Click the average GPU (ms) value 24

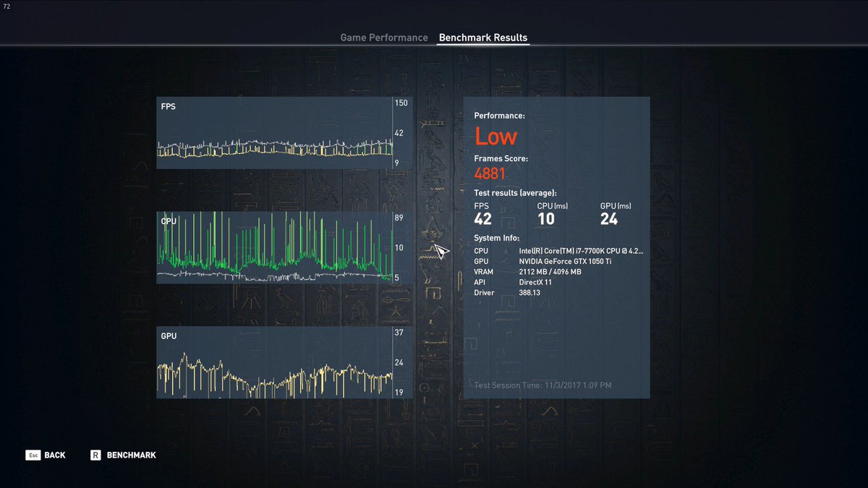tap(609, 219)
